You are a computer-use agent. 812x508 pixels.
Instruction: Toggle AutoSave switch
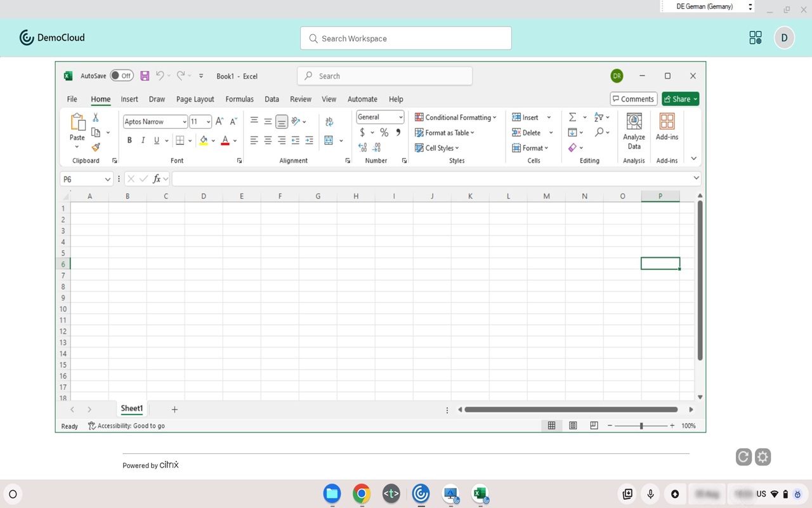tap(122, 76)
